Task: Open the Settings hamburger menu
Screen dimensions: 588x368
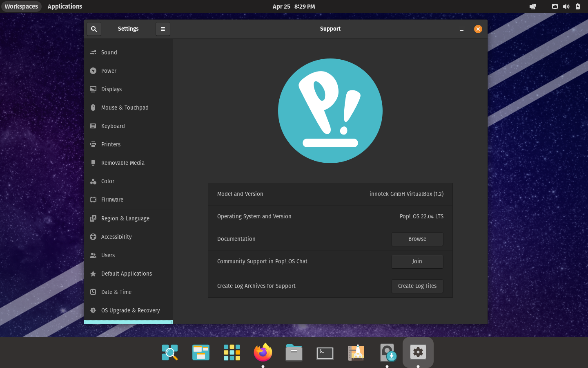Action: pyautogui.click(x=163, y=29)
